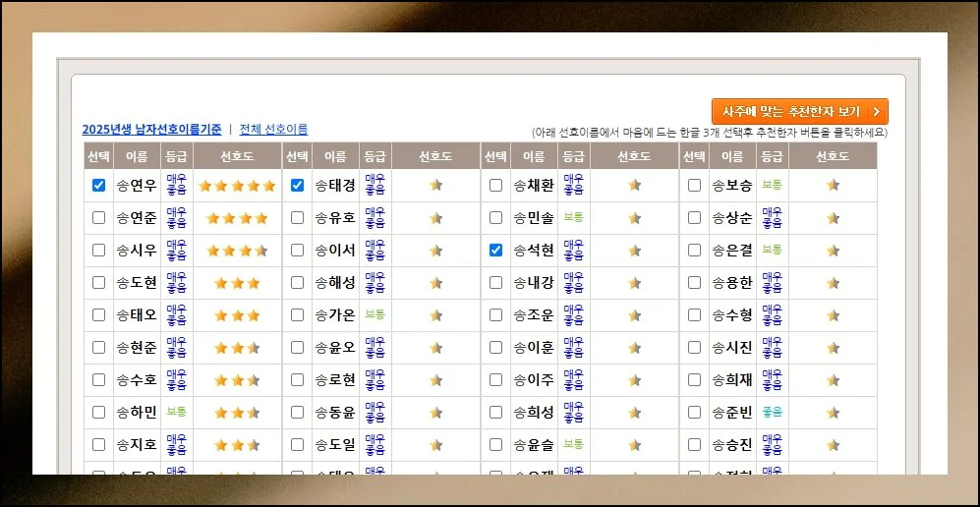Click the star icon in 송보승 row
980x507 pixels.
point(833,185)
